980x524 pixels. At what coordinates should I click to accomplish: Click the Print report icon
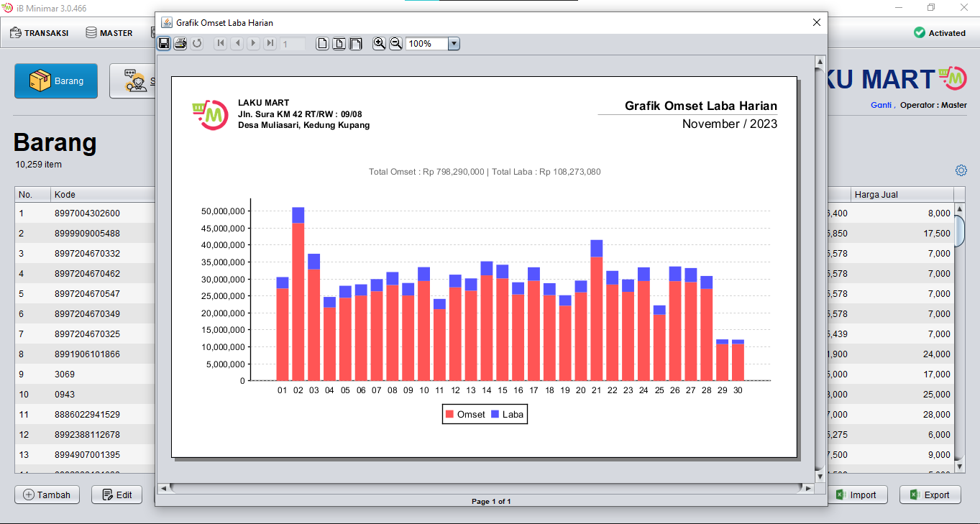point(180,44)
